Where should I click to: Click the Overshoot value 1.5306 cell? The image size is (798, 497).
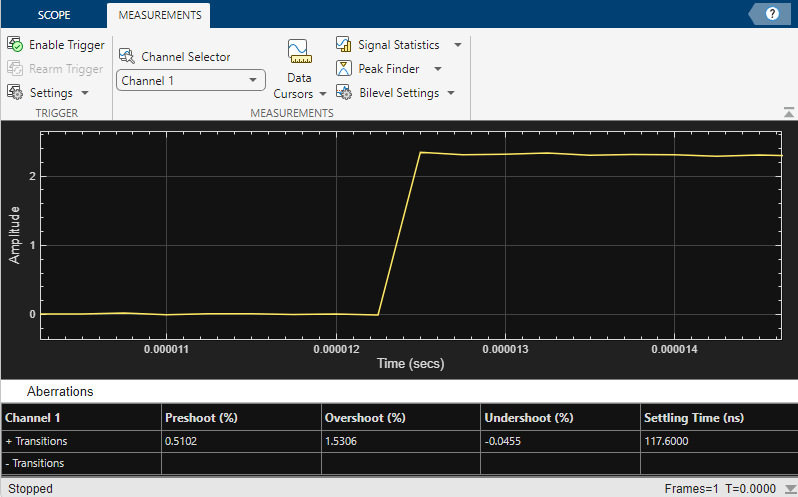[401, 441]
